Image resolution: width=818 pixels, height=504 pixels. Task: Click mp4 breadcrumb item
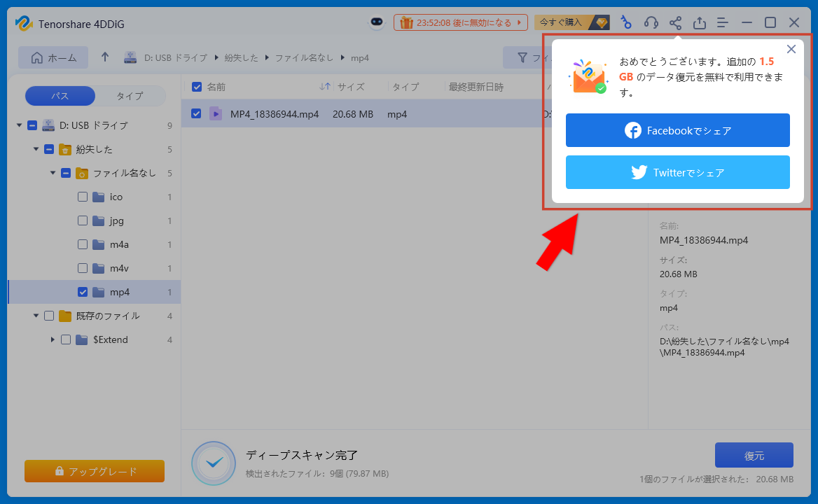(x=359, y=58)
